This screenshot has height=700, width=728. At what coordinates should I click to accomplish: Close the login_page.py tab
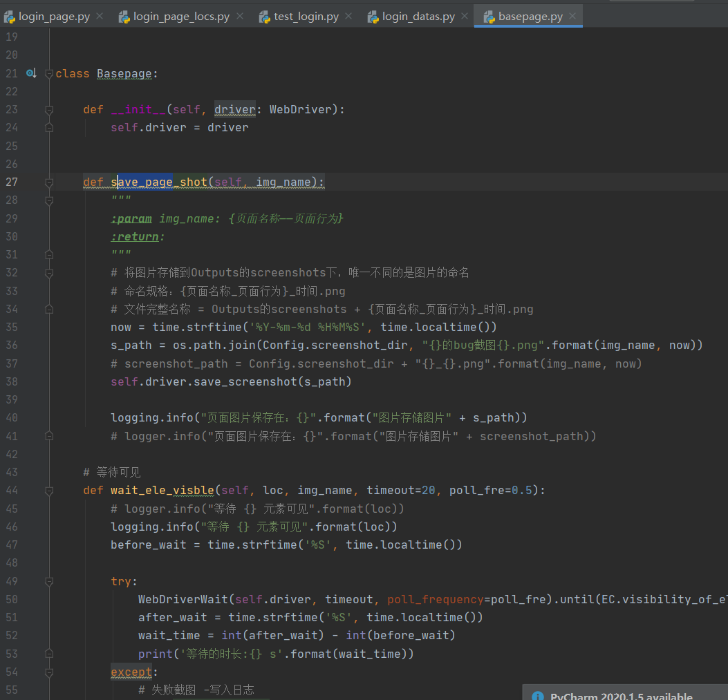click(100, 17)
